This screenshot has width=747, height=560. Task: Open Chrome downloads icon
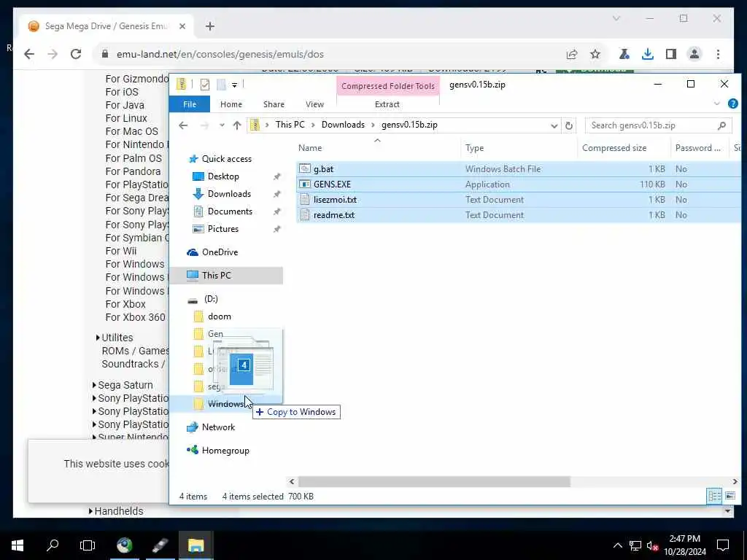point(648,54)
